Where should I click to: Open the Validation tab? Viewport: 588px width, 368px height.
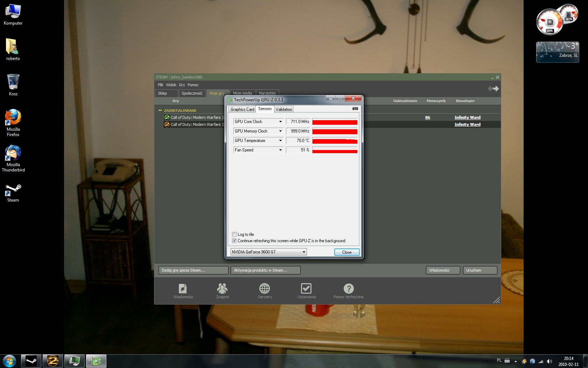[283, 109]
